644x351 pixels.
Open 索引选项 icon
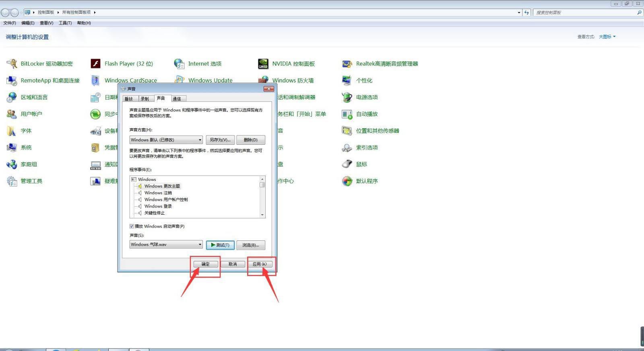click(347, 148)
